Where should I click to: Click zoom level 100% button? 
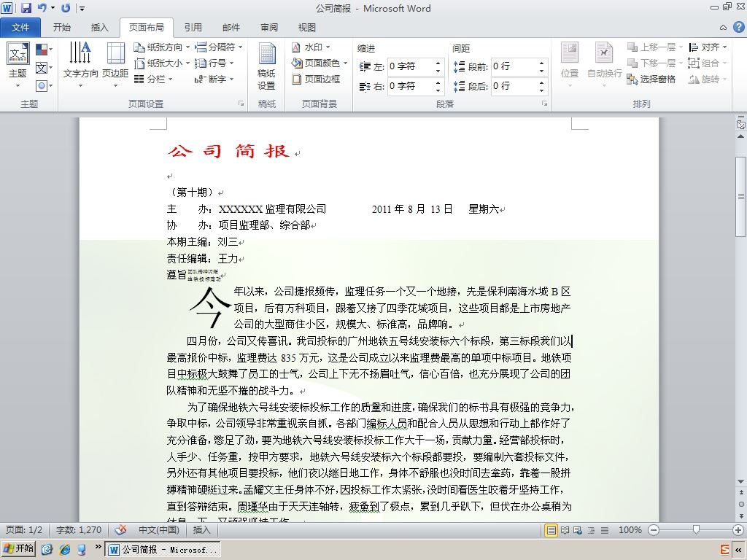click(x=630, y=530)
